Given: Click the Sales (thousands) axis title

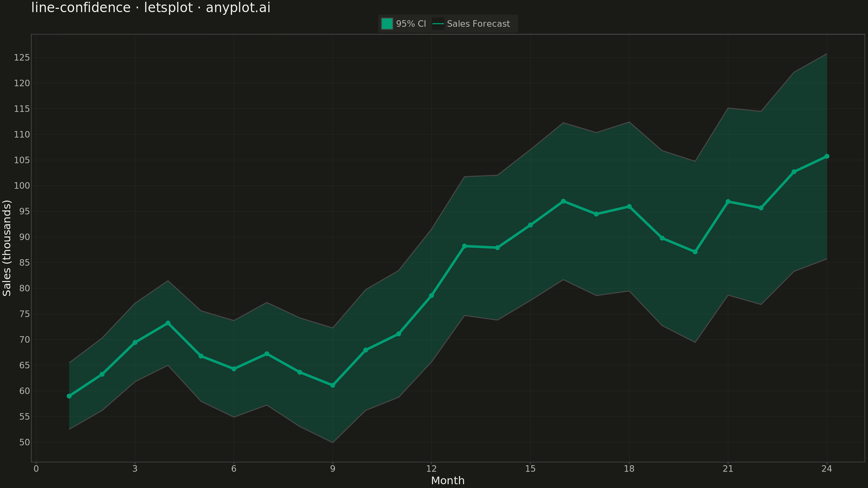Looking at the screenshot, I should click(x=7, y=248).
